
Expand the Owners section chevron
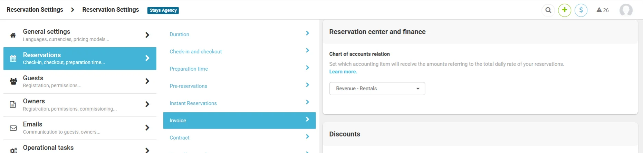147,104
